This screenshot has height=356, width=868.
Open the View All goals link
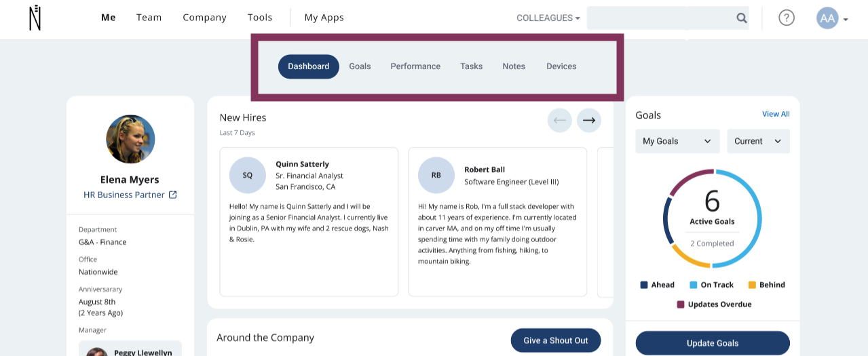[x=776, y=114]
